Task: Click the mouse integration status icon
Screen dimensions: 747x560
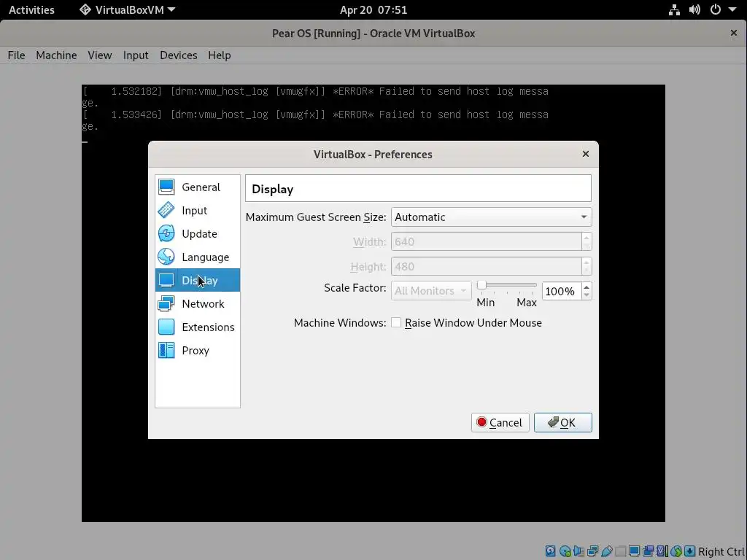Action: (676, 551)
